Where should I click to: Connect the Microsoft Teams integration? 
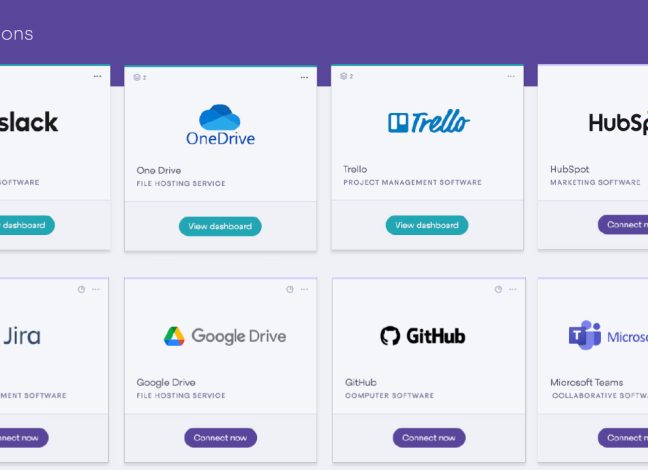tap(623, 438)
